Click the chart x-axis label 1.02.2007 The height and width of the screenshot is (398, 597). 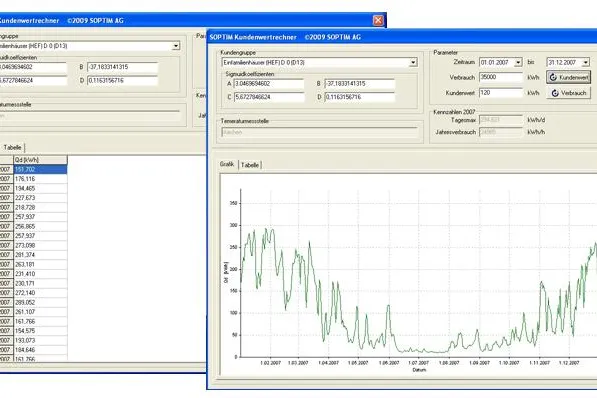coord(270,363)
